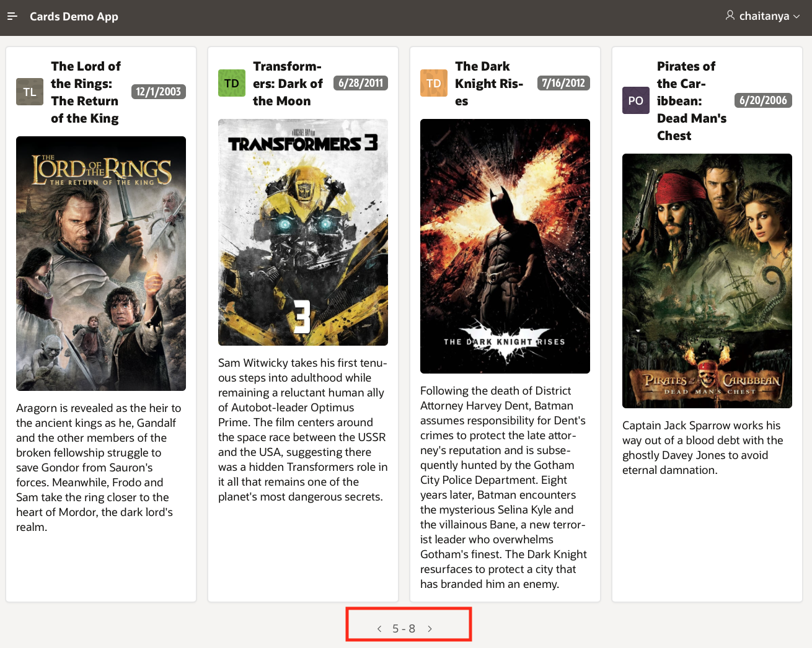Go to next page of cards
The width and height of the screenshot is (812, 648).
tap(430, 629)
